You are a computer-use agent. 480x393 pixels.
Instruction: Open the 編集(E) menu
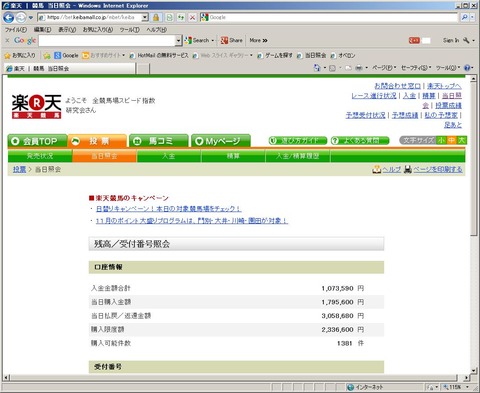[x=42, y=30]
